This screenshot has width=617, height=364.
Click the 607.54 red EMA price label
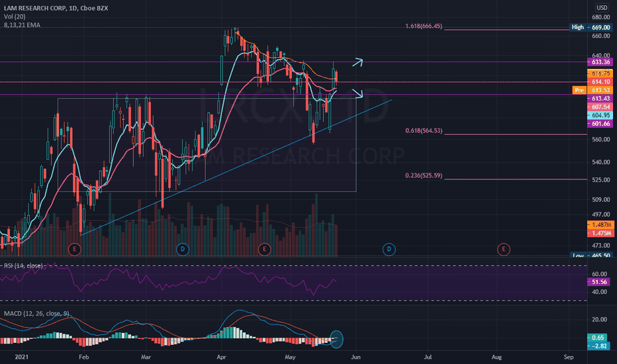pos(600,107)
